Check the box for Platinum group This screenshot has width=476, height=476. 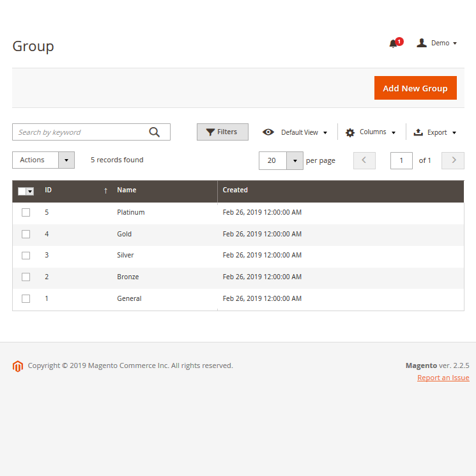tap(26, 213)
